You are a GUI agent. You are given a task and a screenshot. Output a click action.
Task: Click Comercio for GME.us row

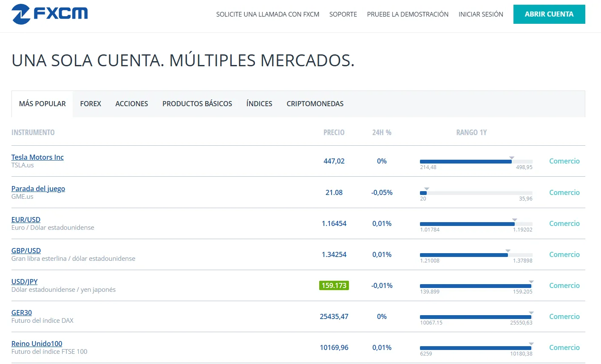(564, 192)
